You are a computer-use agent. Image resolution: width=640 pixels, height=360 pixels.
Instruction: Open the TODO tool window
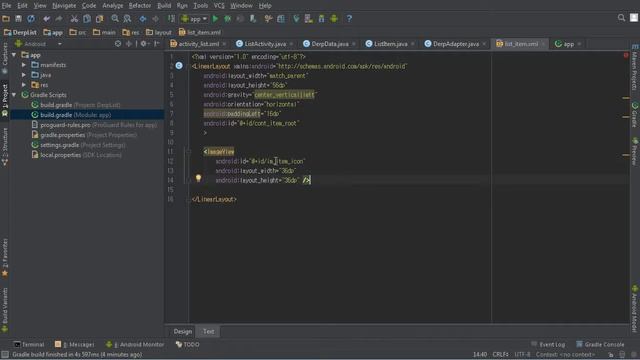[x=188, y=344]
